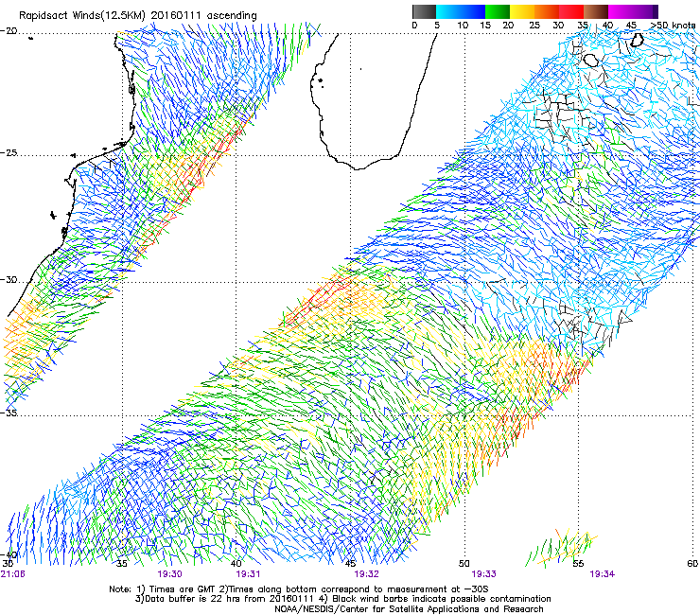The image size is (700, 615).
Task: Click the purple time stamp '19:33'
Action: pyautogui.click(x=484, y=574)
